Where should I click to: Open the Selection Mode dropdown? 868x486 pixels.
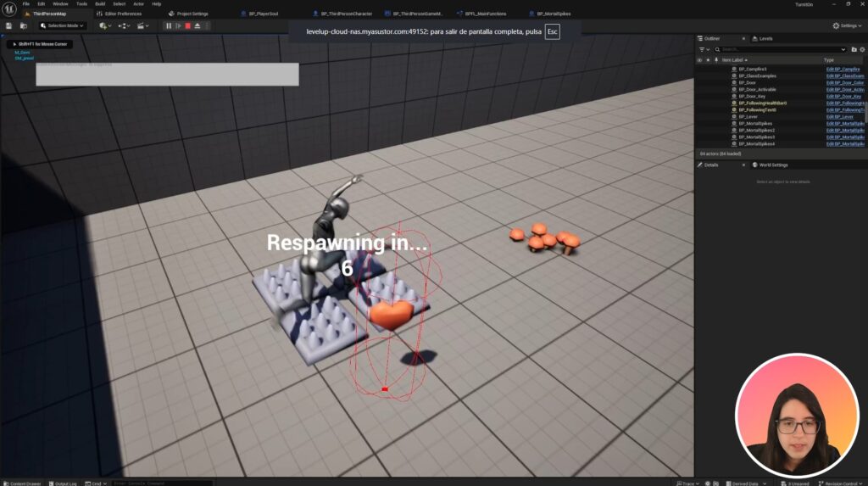pyautogui.click(x=62, y=25)
